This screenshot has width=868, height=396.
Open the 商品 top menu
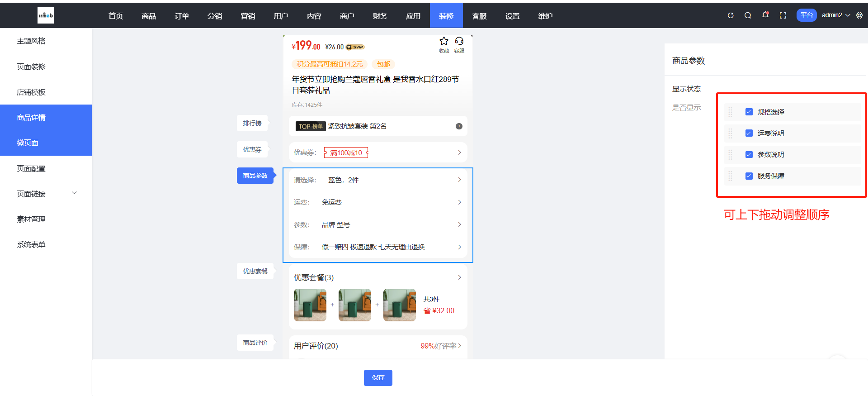click(x=149, y=16)
